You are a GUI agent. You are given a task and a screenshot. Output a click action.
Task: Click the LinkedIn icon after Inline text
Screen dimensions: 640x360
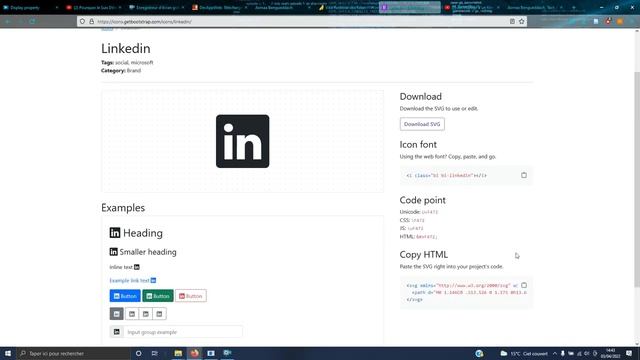point(137,267)
